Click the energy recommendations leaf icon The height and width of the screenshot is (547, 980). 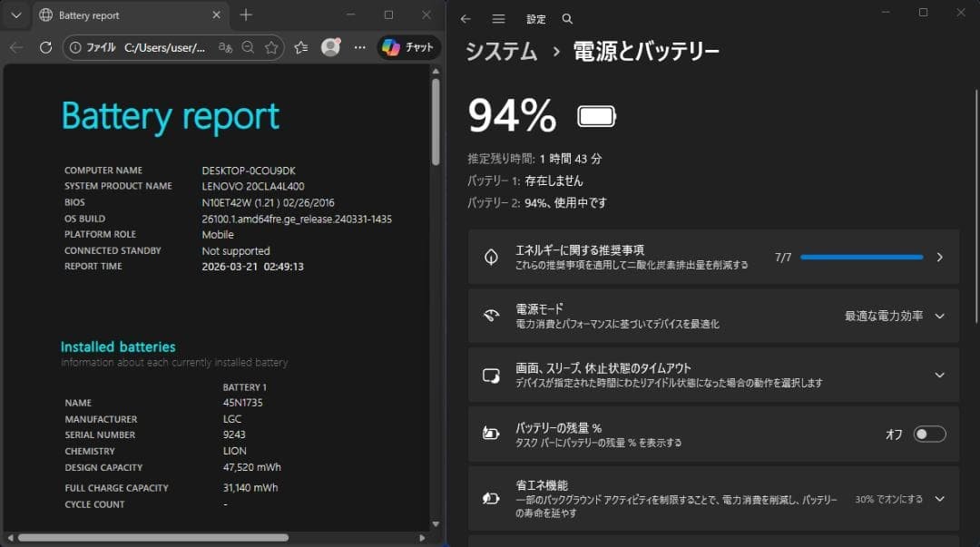[491, 257]
